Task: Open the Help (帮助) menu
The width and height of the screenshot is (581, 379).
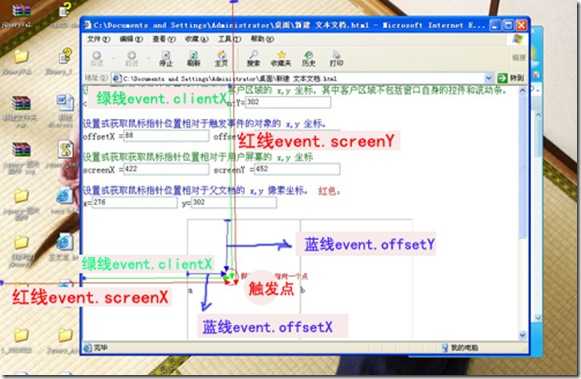Action: point(262,39)
